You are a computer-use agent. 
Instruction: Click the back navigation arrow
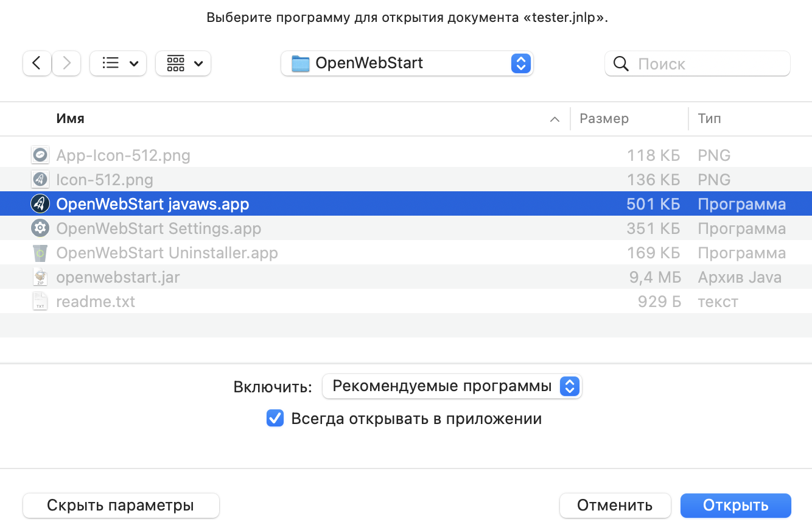[37, 63]
